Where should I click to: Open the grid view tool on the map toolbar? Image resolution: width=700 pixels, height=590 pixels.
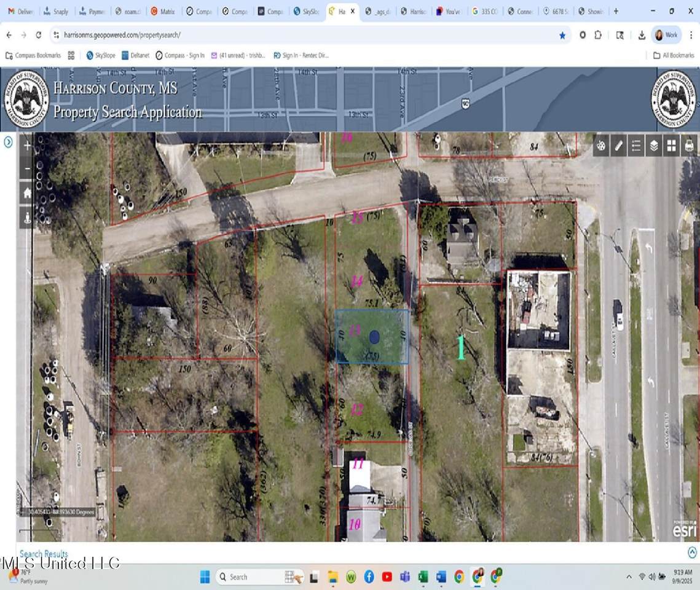671,146
